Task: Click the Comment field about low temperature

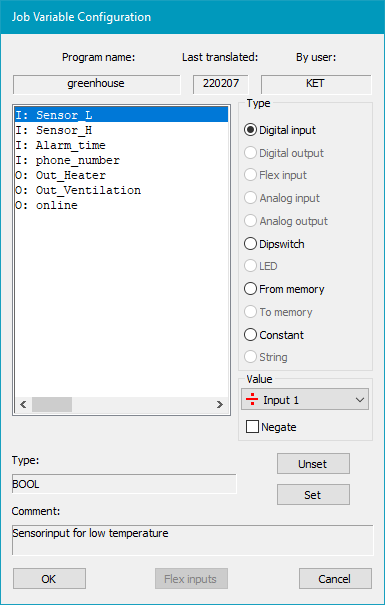Action: pyautogui.click(x=192, y=540)
